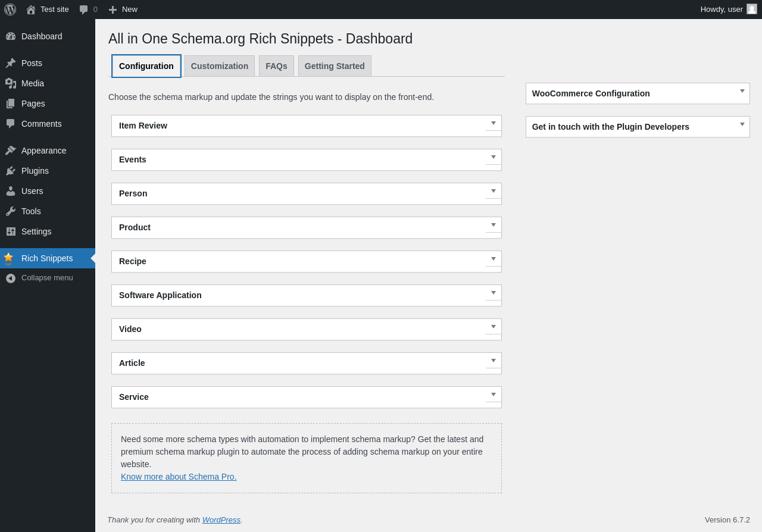Viewport: 762px width, 532px height.
Task: Switch to the Customization tab
Action: (220, 66)
